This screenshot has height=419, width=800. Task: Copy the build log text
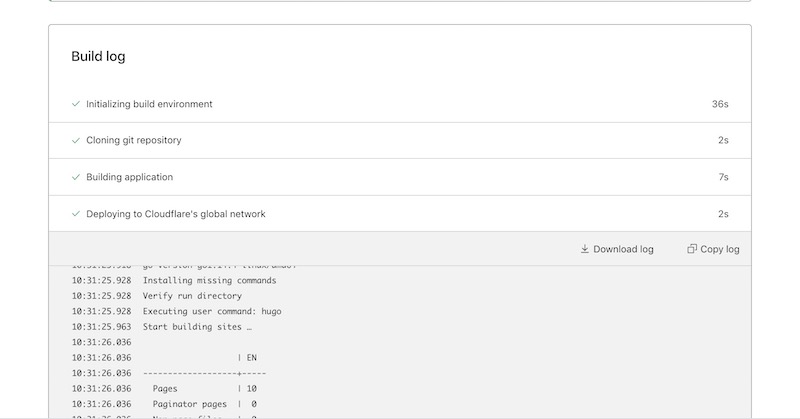(x=713, y=249)
